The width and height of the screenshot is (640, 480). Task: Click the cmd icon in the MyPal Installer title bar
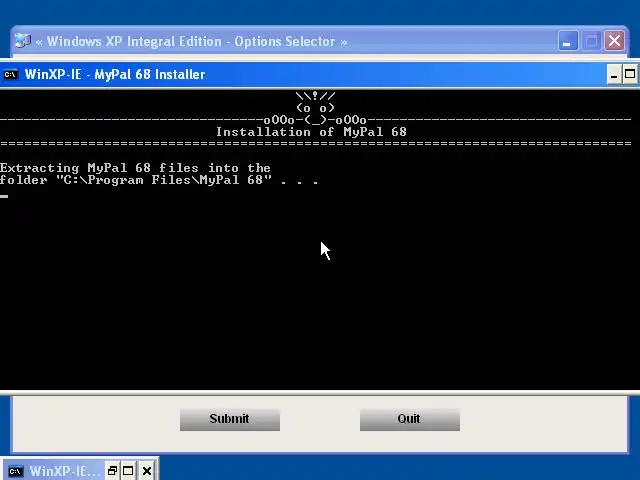coord(11,75)
